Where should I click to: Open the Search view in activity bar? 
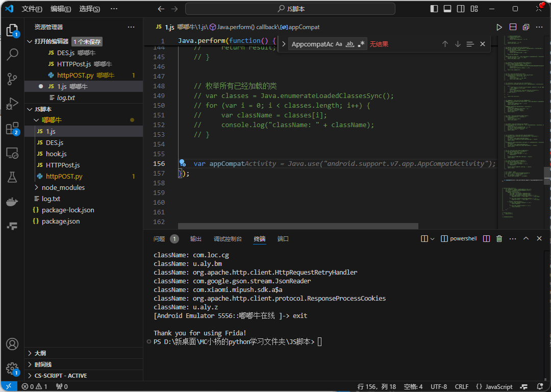tap(12, 54)
